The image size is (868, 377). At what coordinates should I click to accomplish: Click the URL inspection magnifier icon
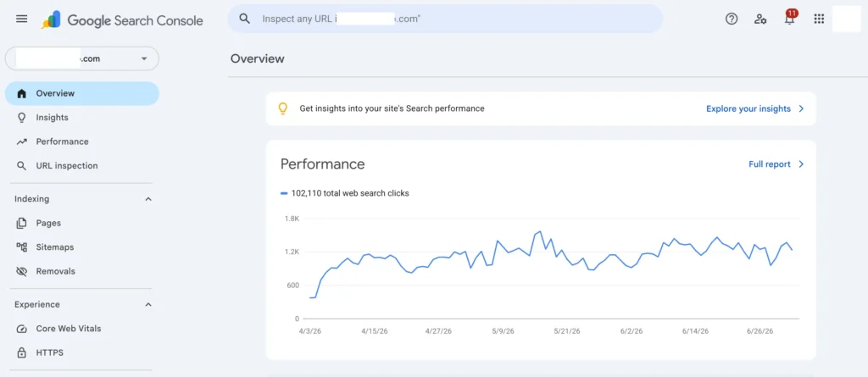click(x=21, y=165)
